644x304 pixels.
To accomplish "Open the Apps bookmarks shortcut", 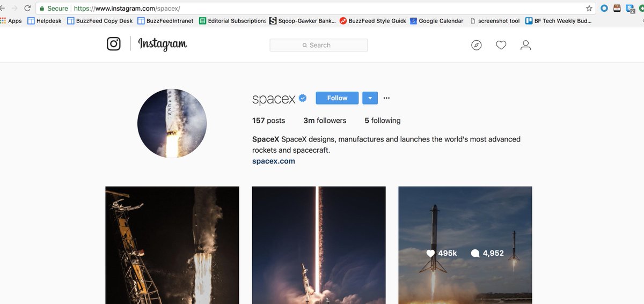I will pos(11,21).
